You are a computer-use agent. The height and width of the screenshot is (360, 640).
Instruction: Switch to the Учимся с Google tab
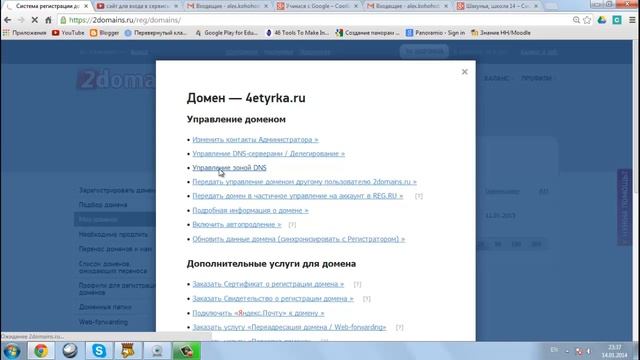point(317,6)
